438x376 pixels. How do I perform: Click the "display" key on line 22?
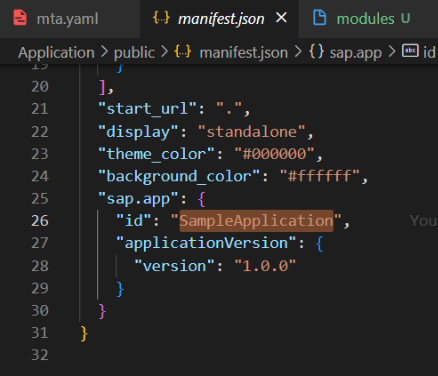138,132
